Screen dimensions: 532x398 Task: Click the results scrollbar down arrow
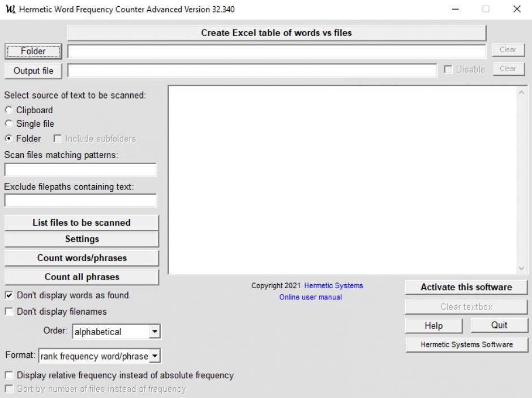coord(521,268)
